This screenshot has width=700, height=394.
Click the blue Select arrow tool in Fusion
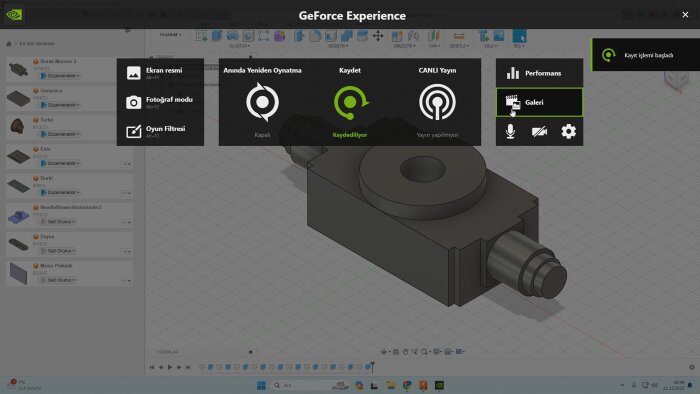pyautogui.click(x=519, y=36)
